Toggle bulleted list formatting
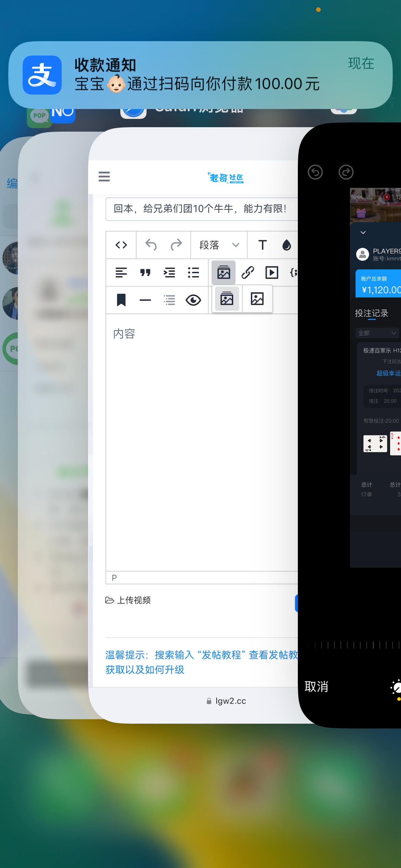This screenshot has height=868, width=401. point(193,273)
